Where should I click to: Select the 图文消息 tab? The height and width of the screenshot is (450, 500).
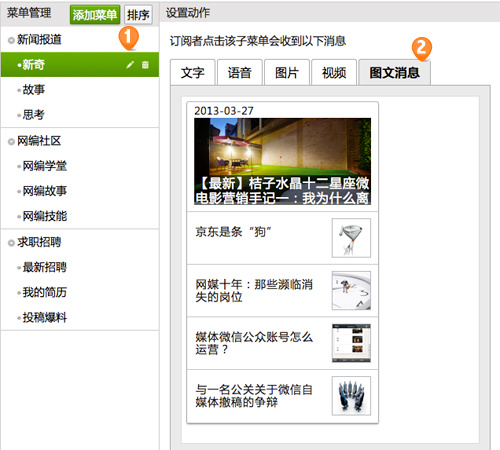click(x=395, y=72)
